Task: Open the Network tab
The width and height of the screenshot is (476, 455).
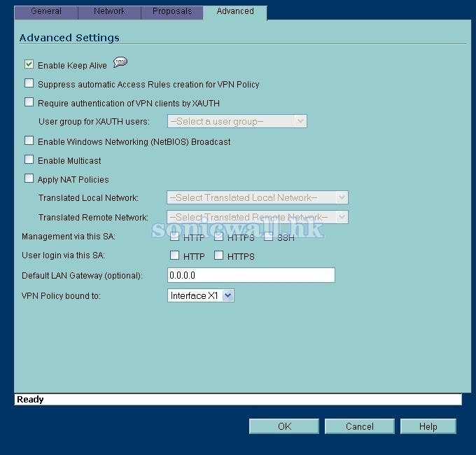Action: 110,11
